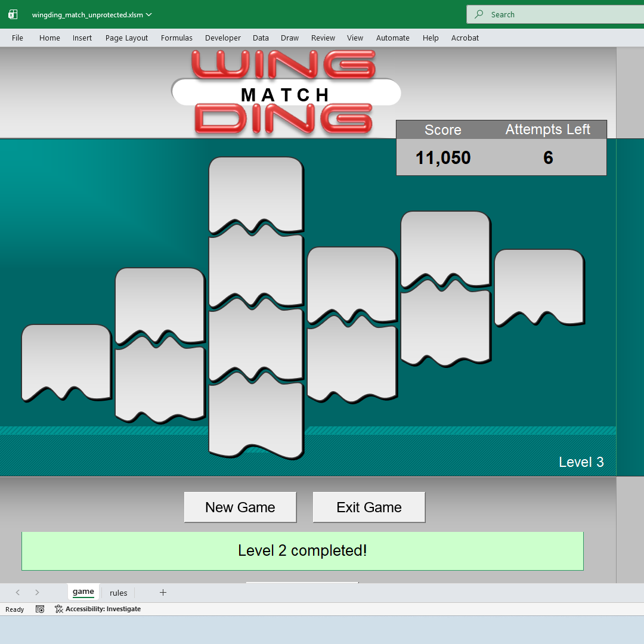Image resolution: width=644 pixels, height=644 pixels.
Task: Click the next sheet navigation arrow
Action: click(x=36, y=592)
